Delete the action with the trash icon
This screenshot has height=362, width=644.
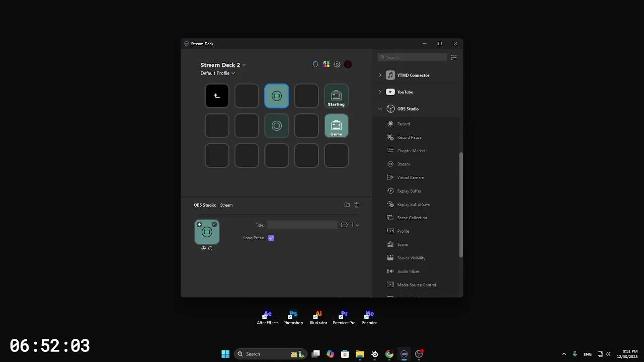click(x=357, y=205)
